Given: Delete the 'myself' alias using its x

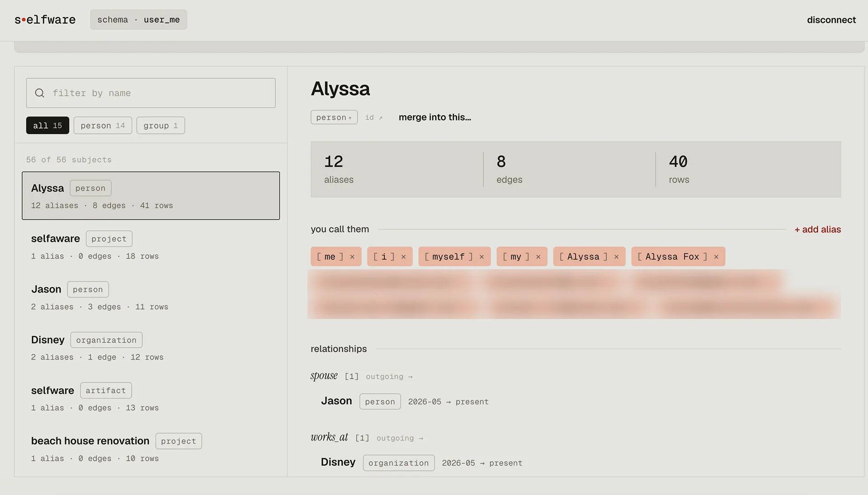Looking at the screenshot, I should [x=481, y=257].
